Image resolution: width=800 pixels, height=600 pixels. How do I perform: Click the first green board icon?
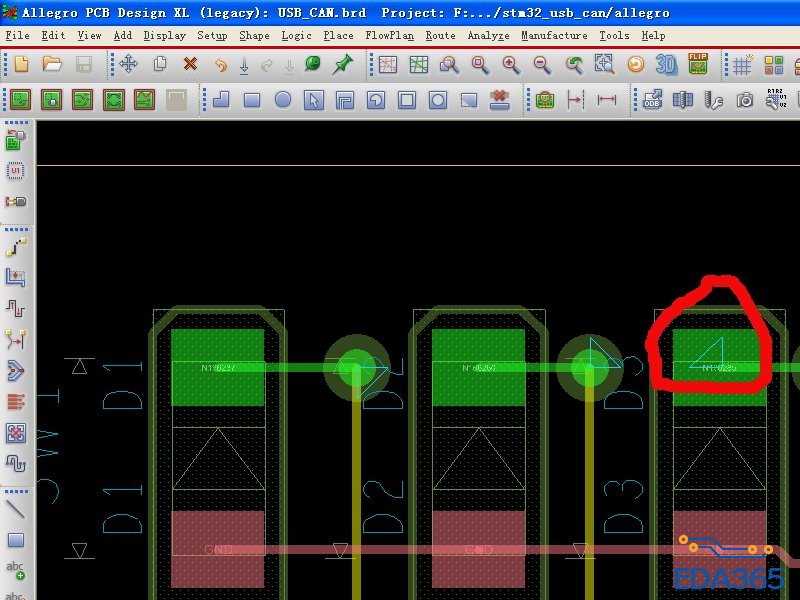21,99
